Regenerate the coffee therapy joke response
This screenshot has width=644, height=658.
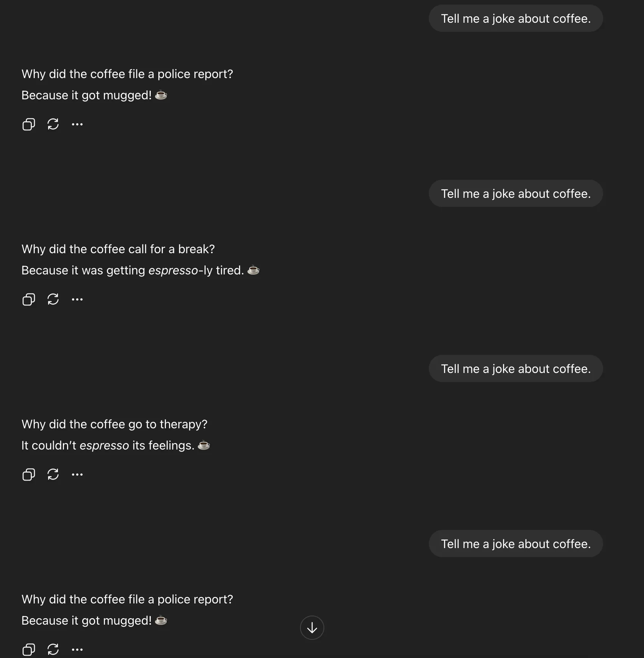pos(53,475)
